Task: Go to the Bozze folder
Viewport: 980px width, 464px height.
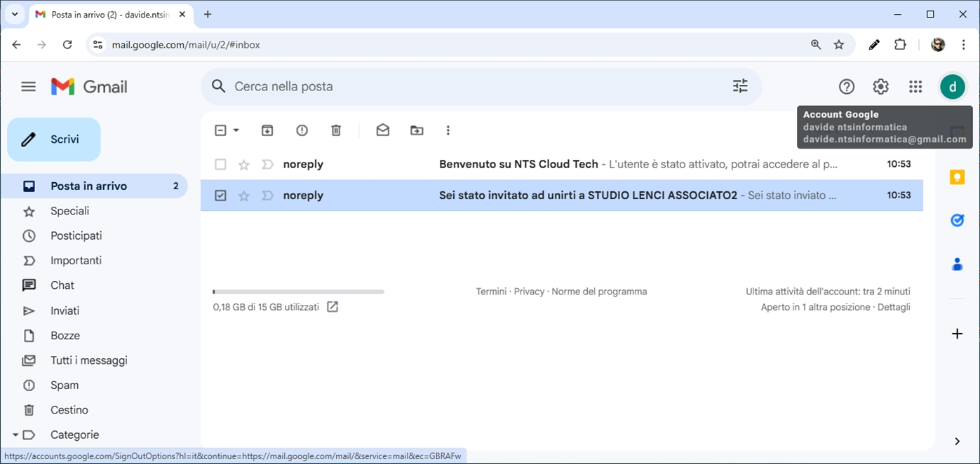Action: [x=65, y=336]
